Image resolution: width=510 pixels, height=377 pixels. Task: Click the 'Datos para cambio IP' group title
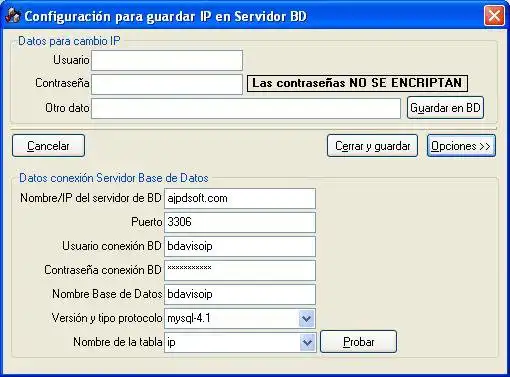click(69, 41)
